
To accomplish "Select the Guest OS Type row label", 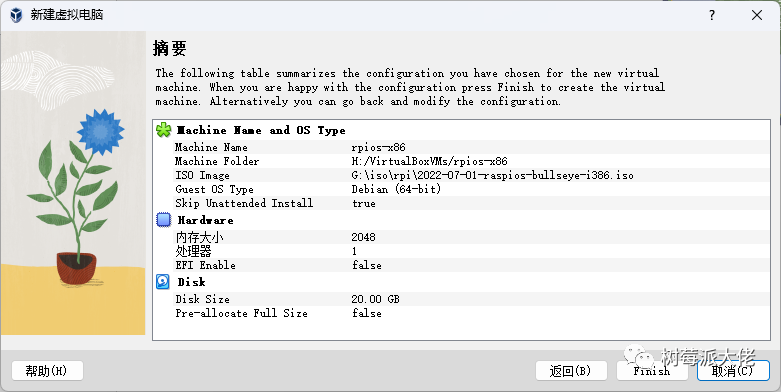I will 215,189.
